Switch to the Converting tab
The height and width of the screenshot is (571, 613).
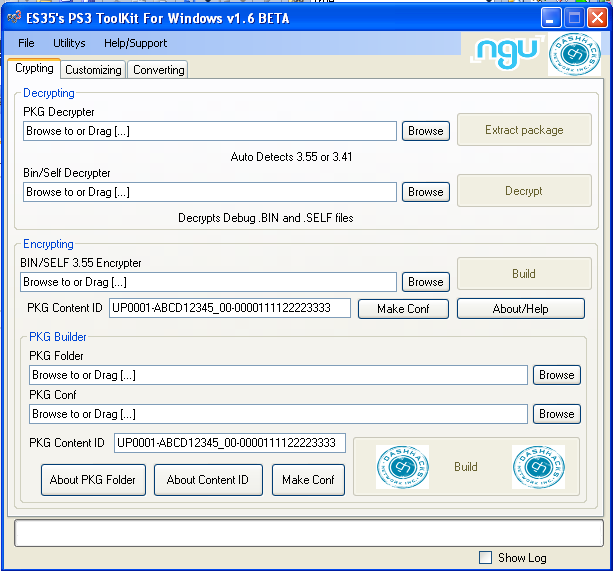click(x=158, y=70)
